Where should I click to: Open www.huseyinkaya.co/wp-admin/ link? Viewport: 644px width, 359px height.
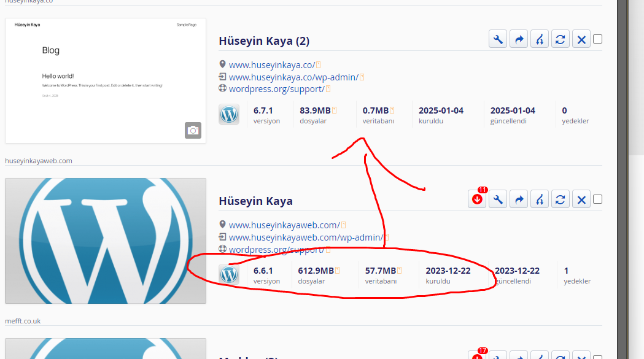point(293,77)
